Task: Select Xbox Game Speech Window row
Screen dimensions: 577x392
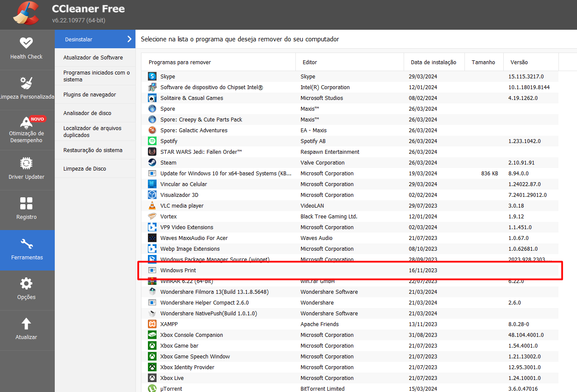Action: (350, 356)
